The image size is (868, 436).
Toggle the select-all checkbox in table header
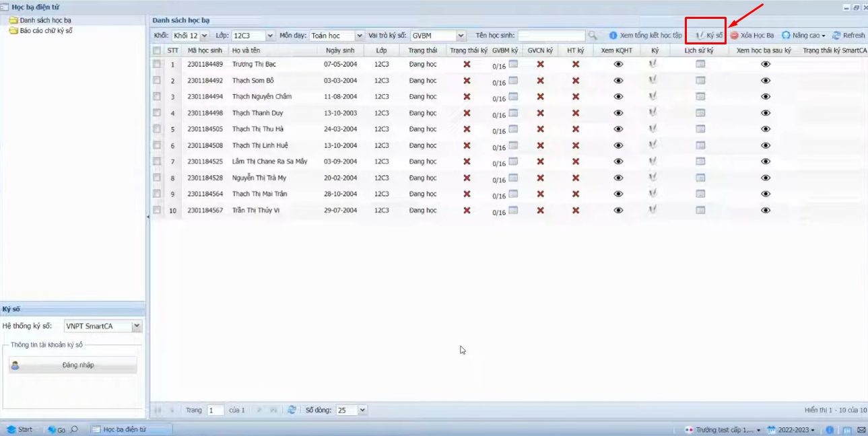tap(157, 50)
